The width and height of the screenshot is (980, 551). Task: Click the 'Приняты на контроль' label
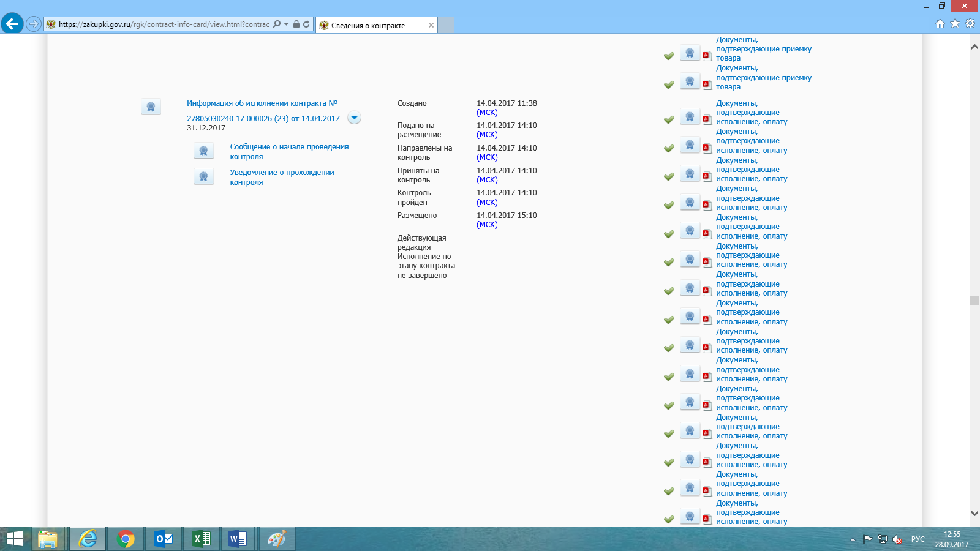pos(418,175)
